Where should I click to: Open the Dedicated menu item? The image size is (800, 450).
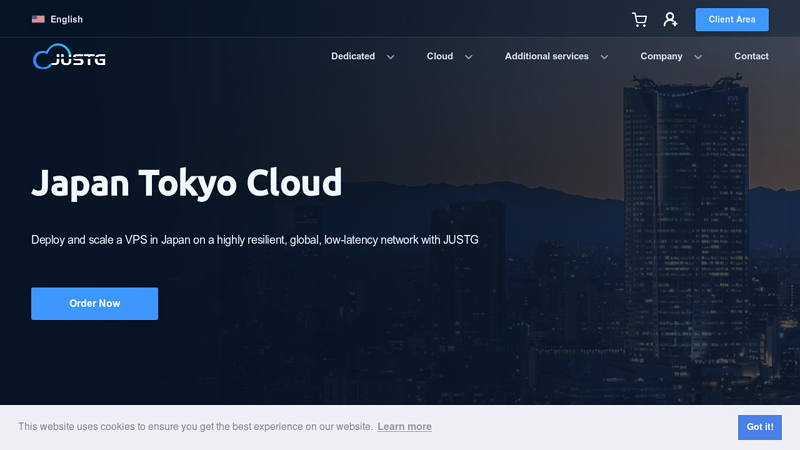tap(353, 56)
